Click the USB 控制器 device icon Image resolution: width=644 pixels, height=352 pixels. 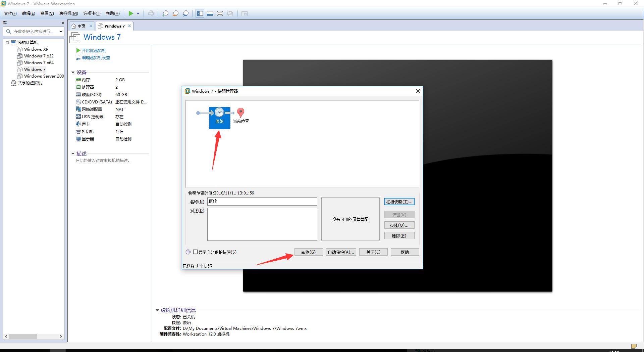tap(78, 117)
